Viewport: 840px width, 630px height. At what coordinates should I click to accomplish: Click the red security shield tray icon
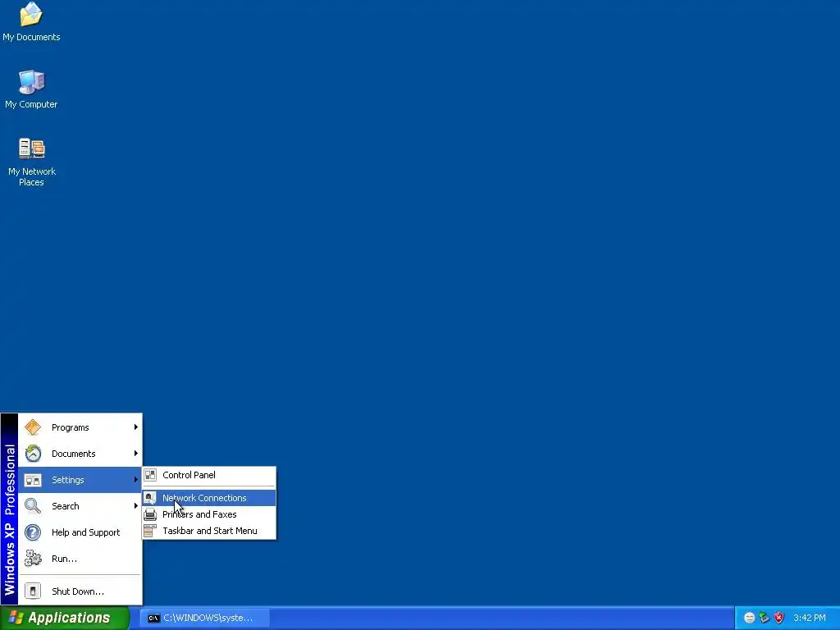pyautogui.click(x=779, y=618)
